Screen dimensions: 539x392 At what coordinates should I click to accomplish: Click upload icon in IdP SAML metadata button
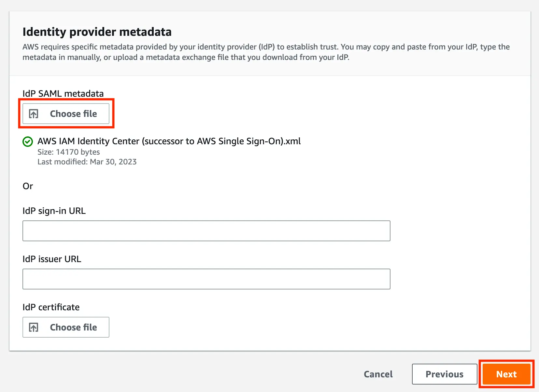tap(34, 114)
